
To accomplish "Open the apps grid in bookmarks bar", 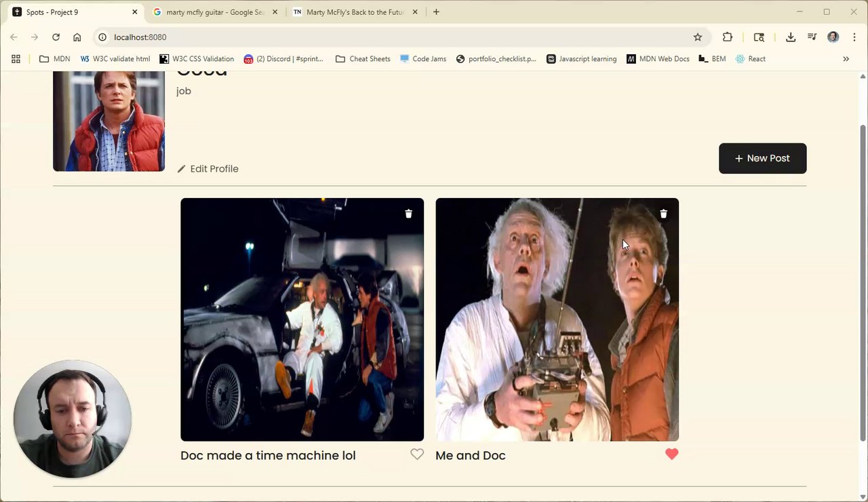I will pyautogui.click(x=16, y=59).
